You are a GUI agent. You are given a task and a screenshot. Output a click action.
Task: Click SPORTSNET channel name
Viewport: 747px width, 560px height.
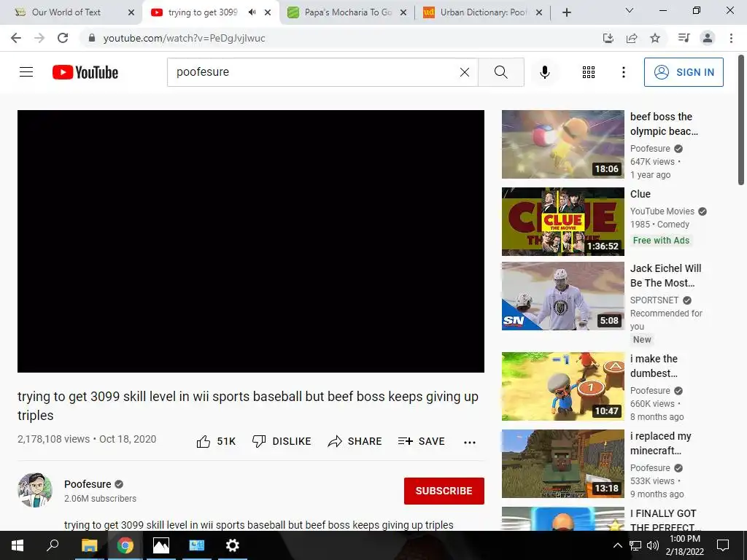point(654,300)
